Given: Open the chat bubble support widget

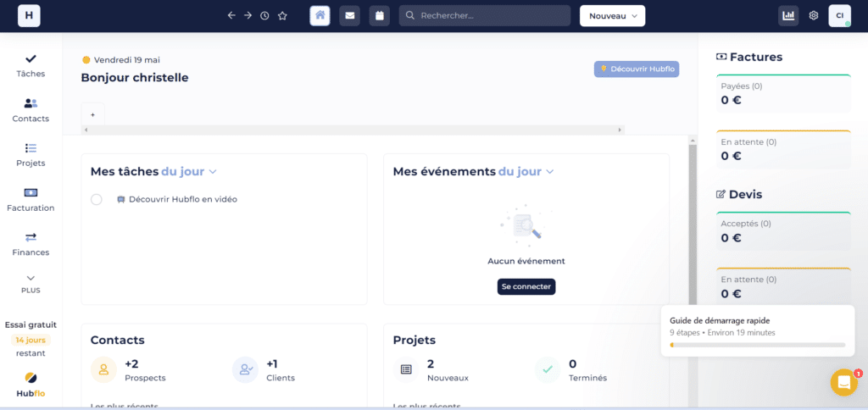Looking at the screenshot, I should (x=844, y=382).
